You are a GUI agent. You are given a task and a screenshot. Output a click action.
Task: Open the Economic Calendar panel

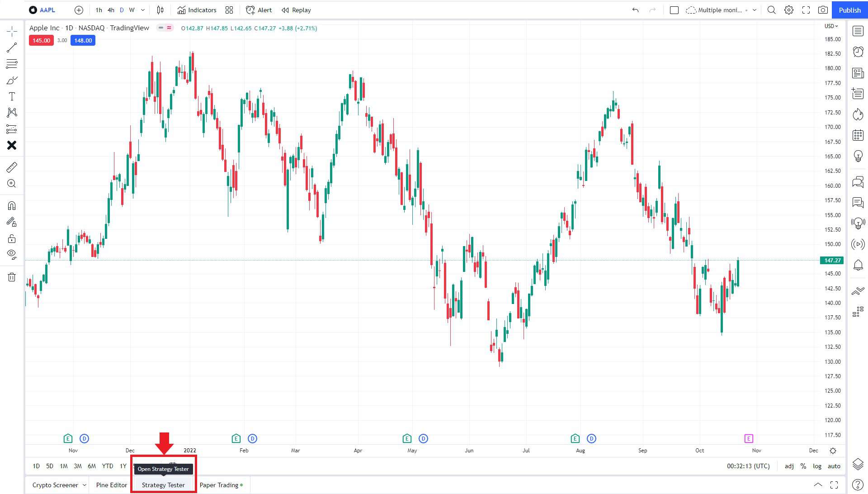[858, 135]
